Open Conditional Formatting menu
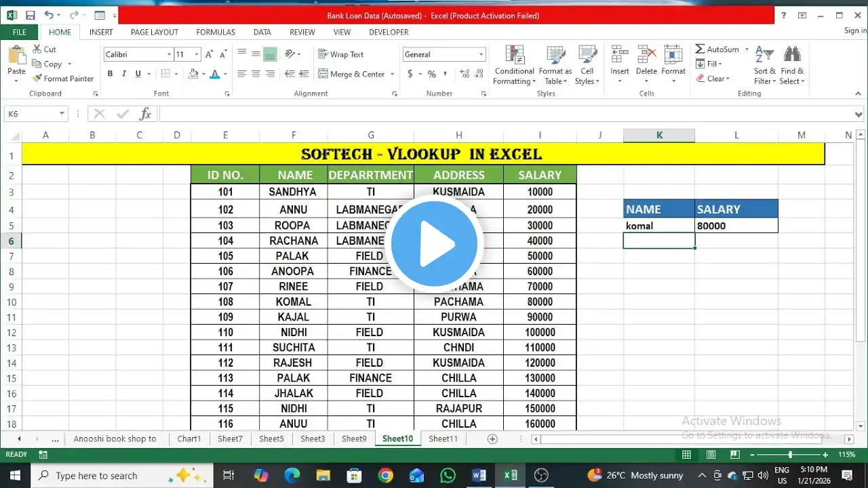 514,65
